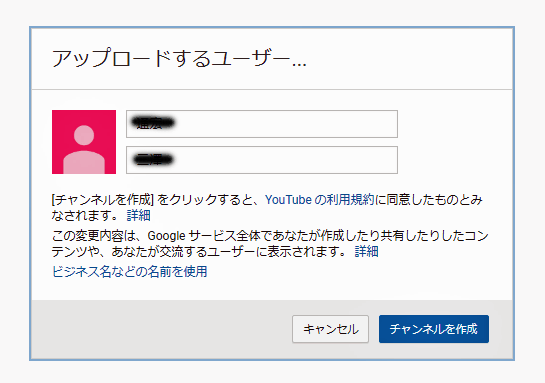Open 詳細 link after みなされます
Viewport: 545px width, 383px height.
138,215
